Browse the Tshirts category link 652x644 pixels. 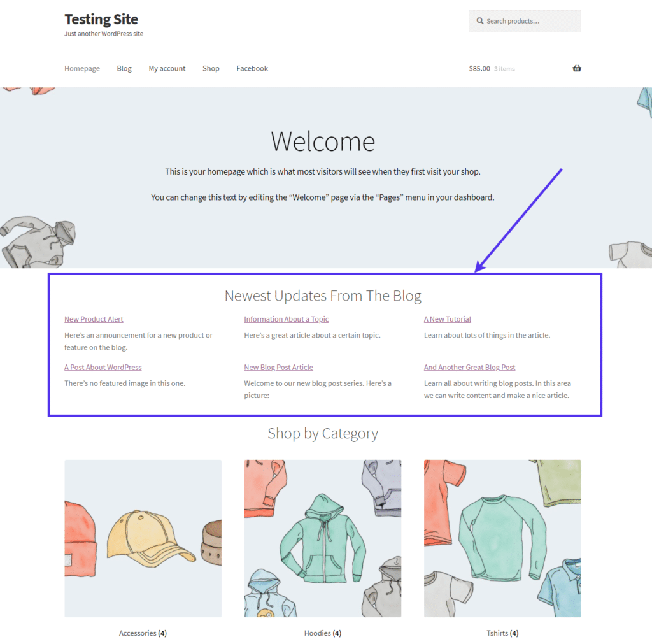502,633
